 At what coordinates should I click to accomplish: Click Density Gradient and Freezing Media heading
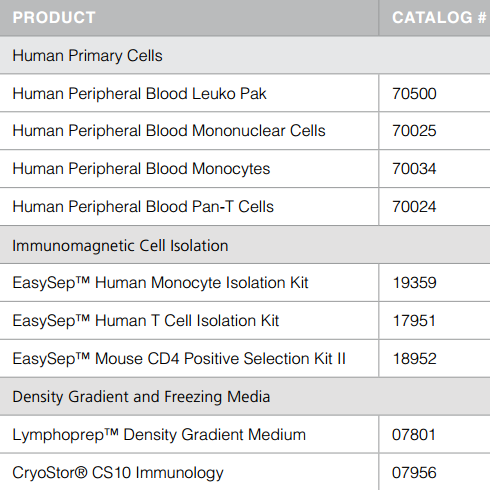coord(141,397)
